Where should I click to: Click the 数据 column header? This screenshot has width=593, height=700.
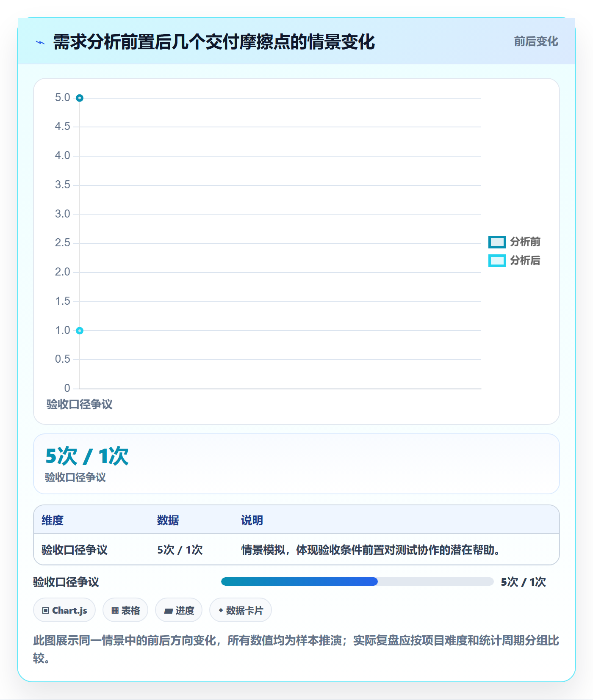click(x=168, y=520)
